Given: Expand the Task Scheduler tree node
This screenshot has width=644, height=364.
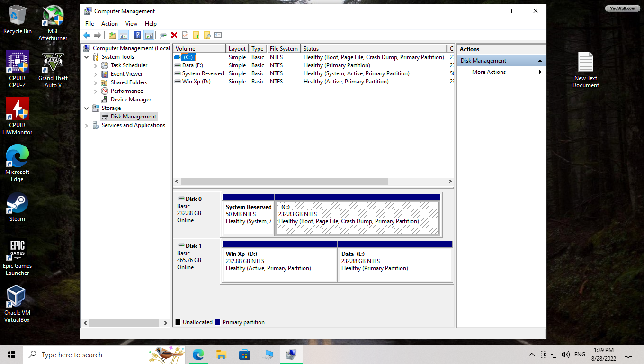Looking at the screenshot, I should [96, 65].
